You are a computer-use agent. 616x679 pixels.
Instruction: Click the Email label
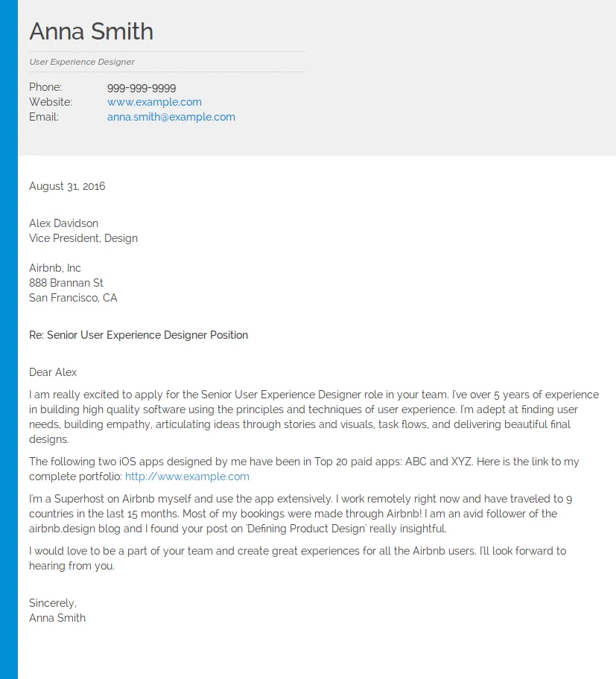click(43, 117)
